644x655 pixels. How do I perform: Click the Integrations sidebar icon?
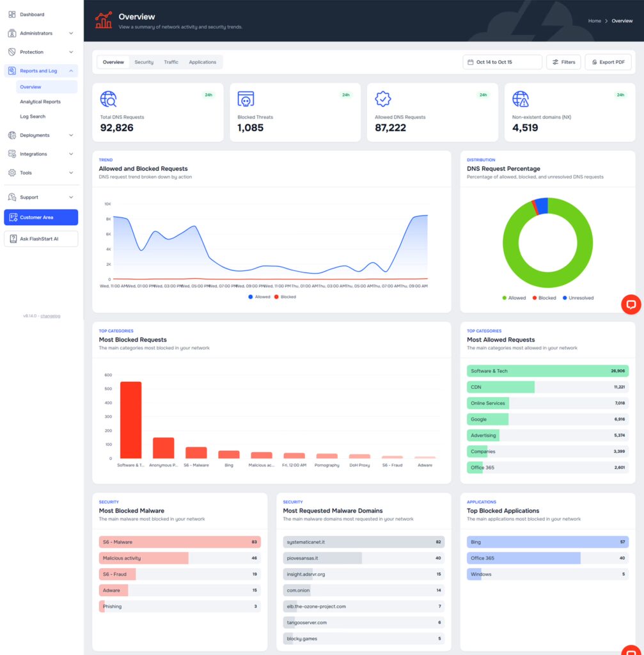[12, 154]
